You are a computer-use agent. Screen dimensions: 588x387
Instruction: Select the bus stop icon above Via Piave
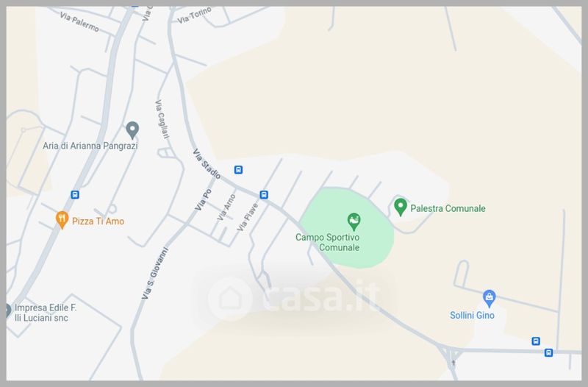pos(264,195)
